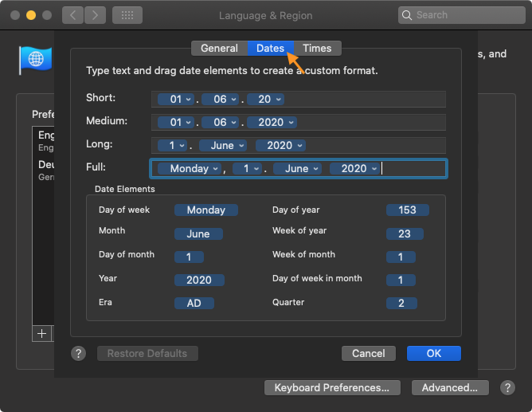Viewport: 532px width, 412px height.
Task: Add a language with the plus button
Action: [41, 334]
